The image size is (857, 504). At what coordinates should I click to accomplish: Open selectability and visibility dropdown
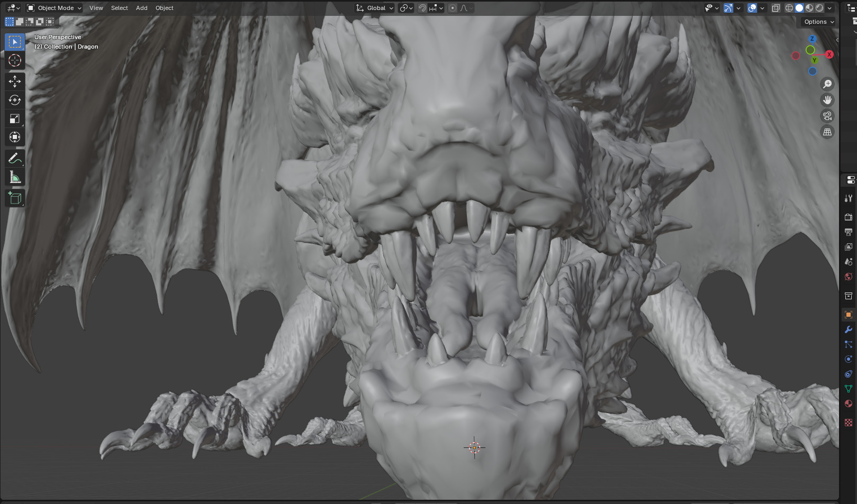pos(711,8)
